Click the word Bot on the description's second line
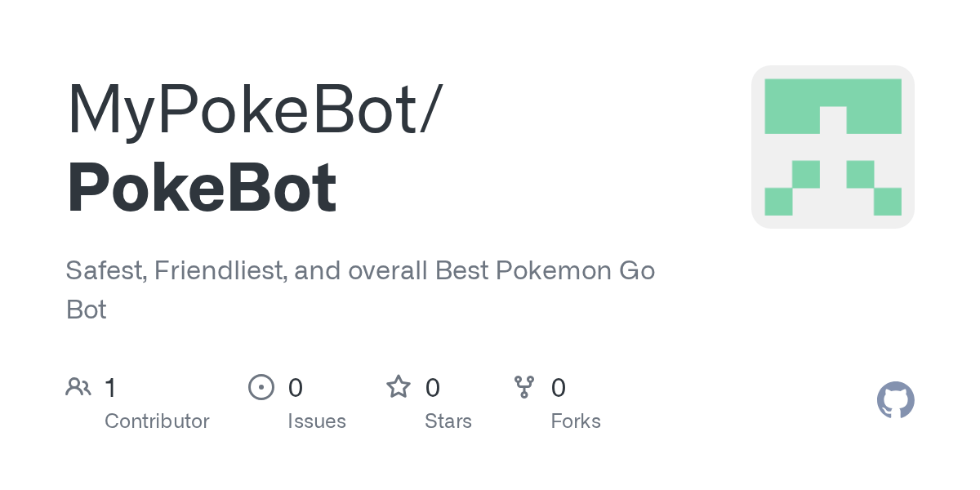The width and height of the screenshot is (980, 490). (86, 310)
